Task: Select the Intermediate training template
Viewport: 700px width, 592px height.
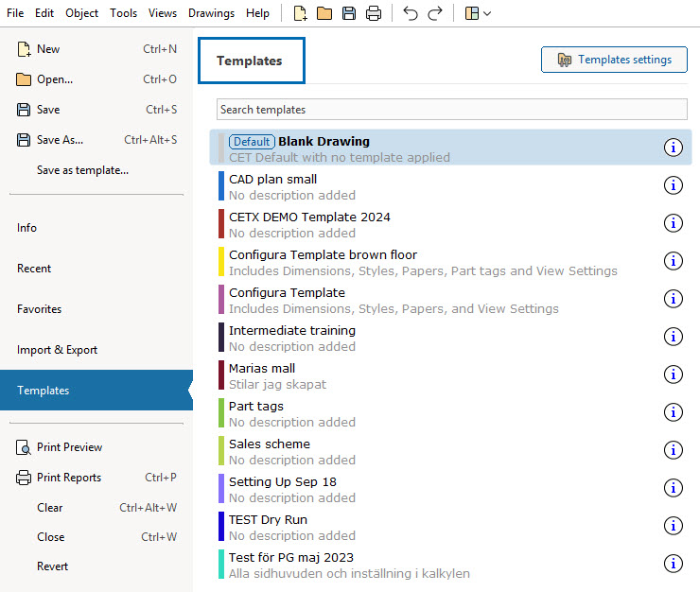Action: pos(450,337)
